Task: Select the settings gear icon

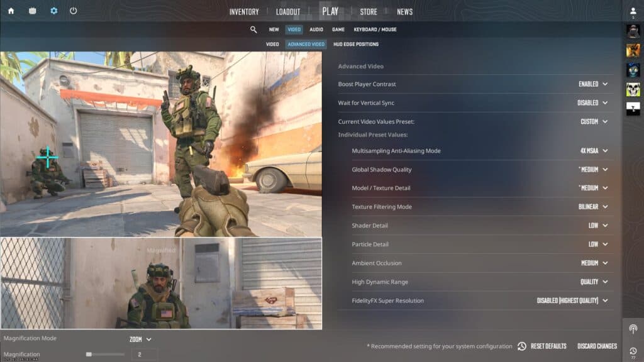Action: (x=52, y=9)
